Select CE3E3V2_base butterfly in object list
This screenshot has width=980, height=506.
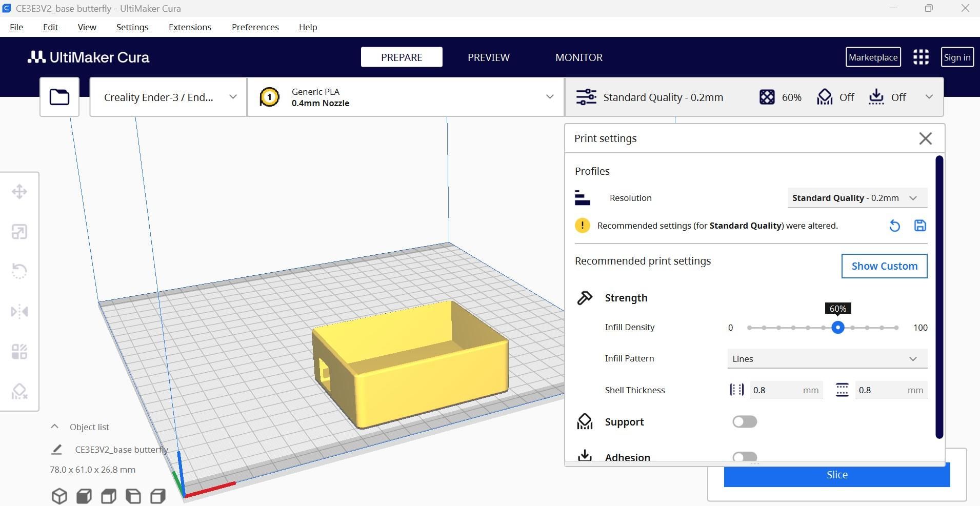(x=122, y=450)
